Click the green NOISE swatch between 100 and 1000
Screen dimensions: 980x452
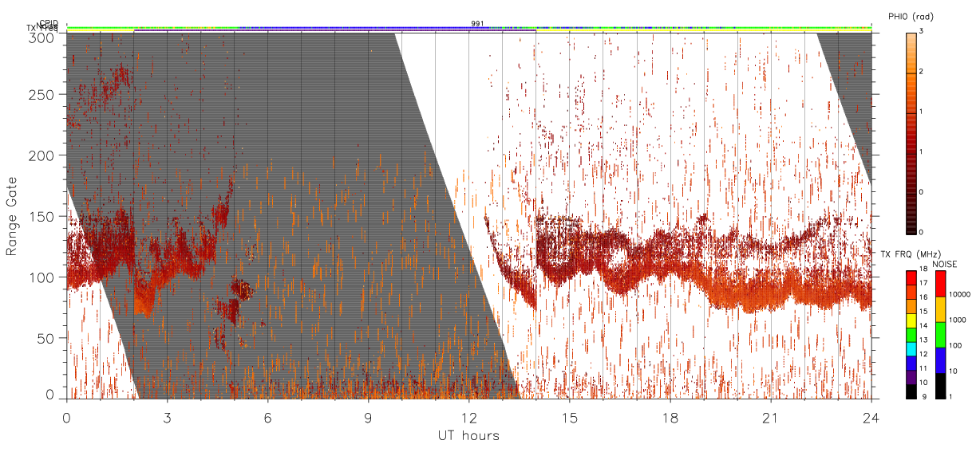tap(940, 334)
